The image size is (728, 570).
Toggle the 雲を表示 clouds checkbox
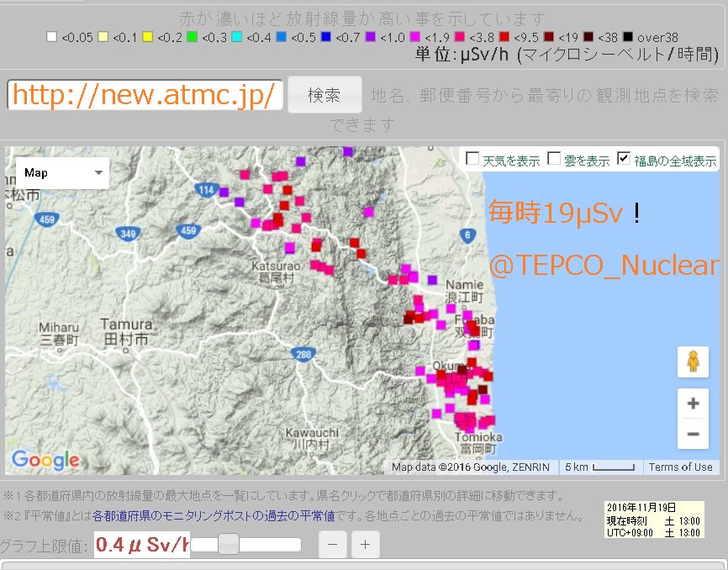(554, 158)
